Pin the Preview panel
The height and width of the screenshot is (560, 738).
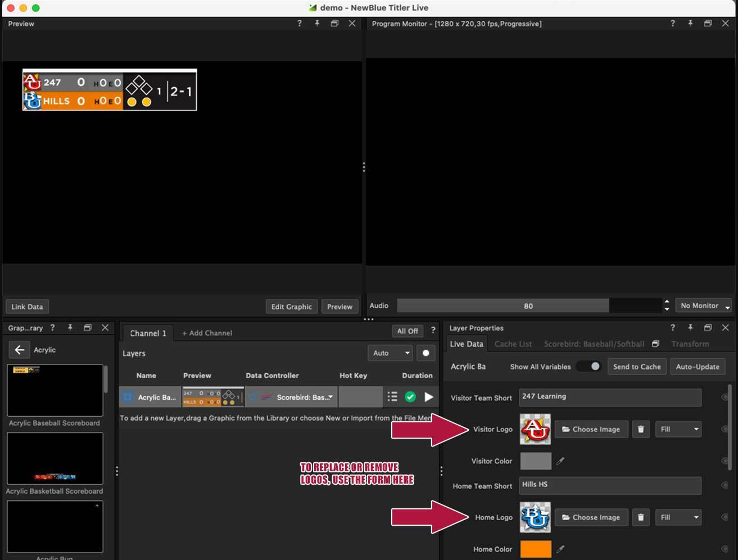tap(317, 24)
